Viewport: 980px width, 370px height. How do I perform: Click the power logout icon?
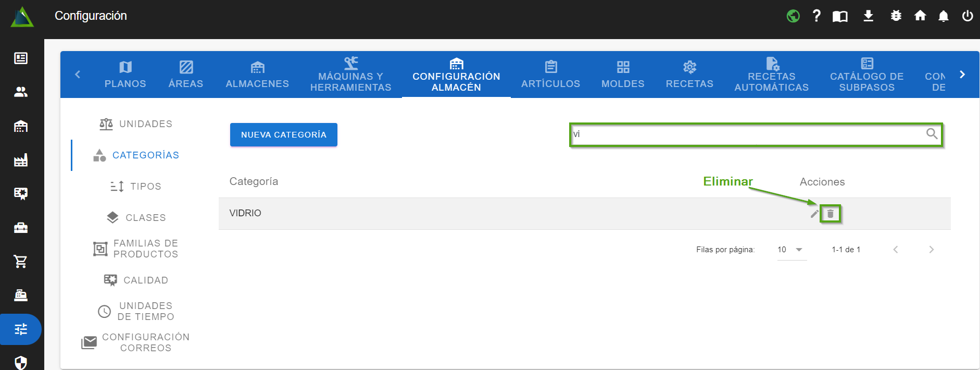967,16
